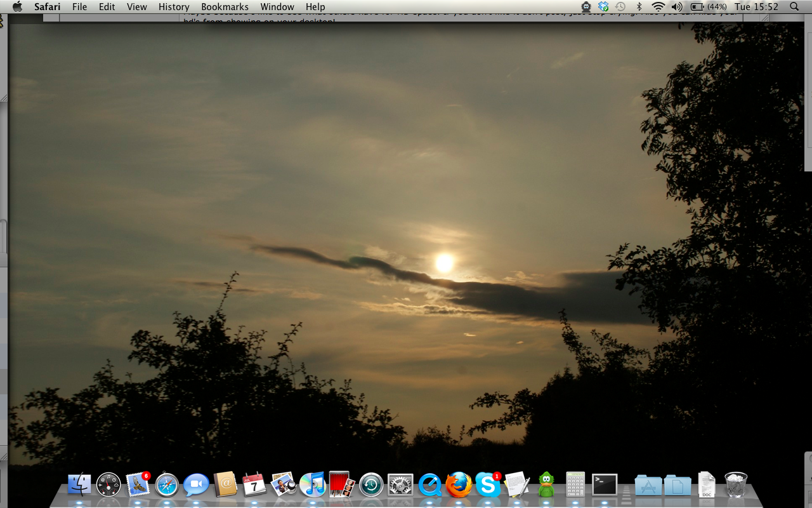Viewport: 812px width, 508px height.
Task: Open the History menu
Action: pyautogui.click(x=174, y=7)
